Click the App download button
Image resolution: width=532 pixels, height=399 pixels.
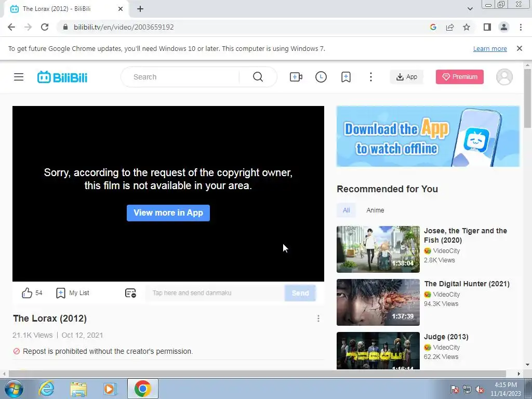pos(406,77)
